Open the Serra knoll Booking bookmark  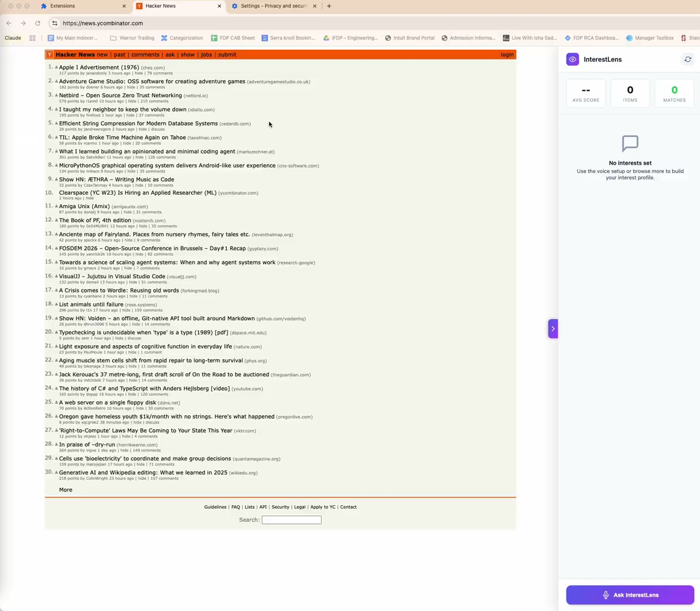[x=288, y=38]
